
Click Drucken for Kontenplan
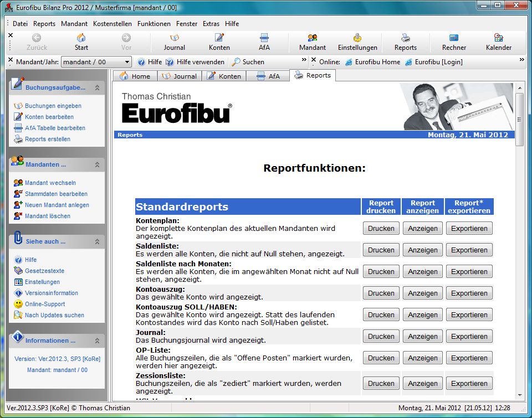[x=381, y=229]
